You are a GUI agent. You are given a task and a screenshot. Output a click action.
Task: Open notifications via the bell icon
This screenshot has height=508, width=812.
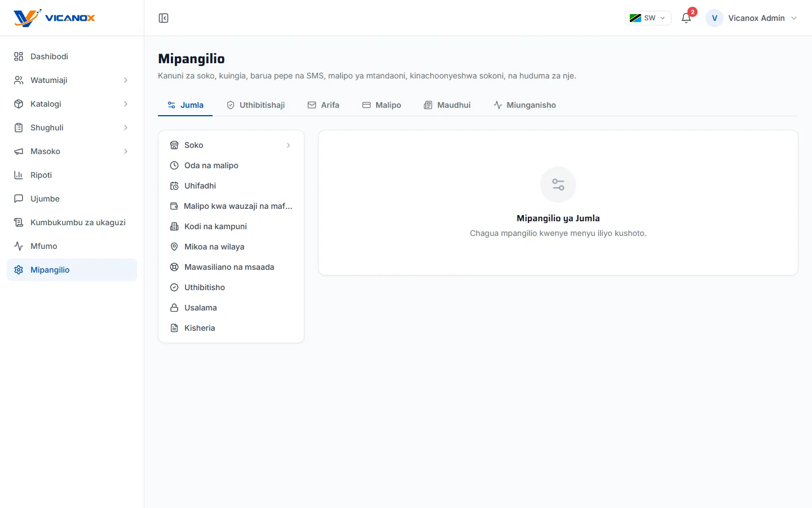coord(686,18)
